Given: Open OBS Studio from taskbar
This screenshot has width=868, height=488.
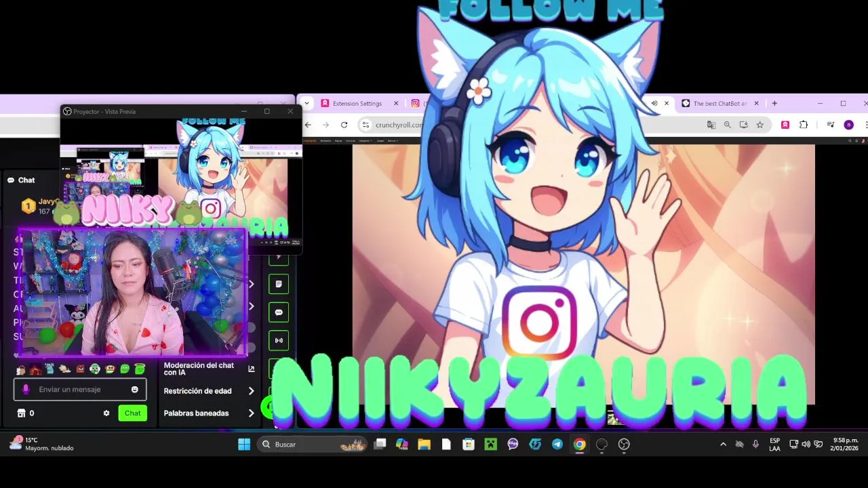Looking at the screenshot, I should point(624,445).
